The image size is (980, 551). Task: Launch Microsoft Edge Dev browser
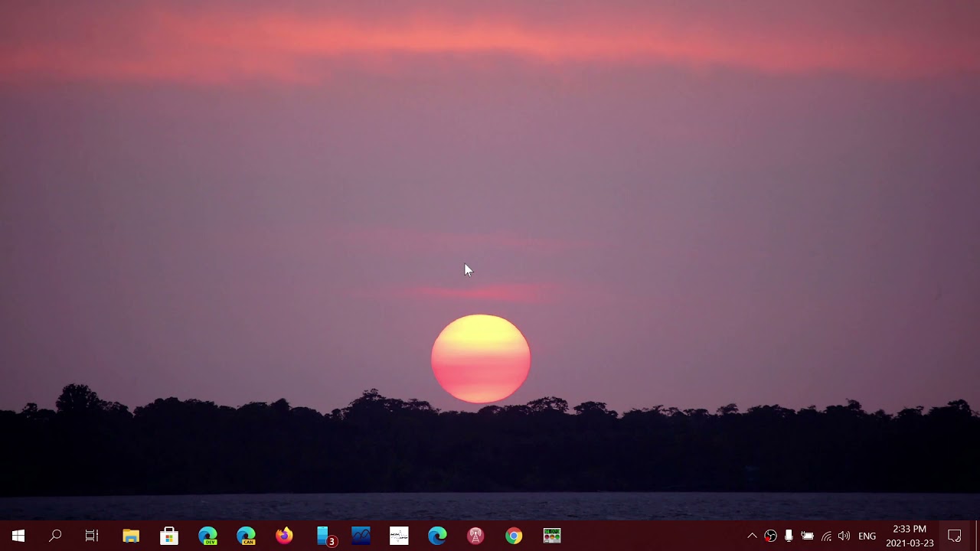point(207,536)
